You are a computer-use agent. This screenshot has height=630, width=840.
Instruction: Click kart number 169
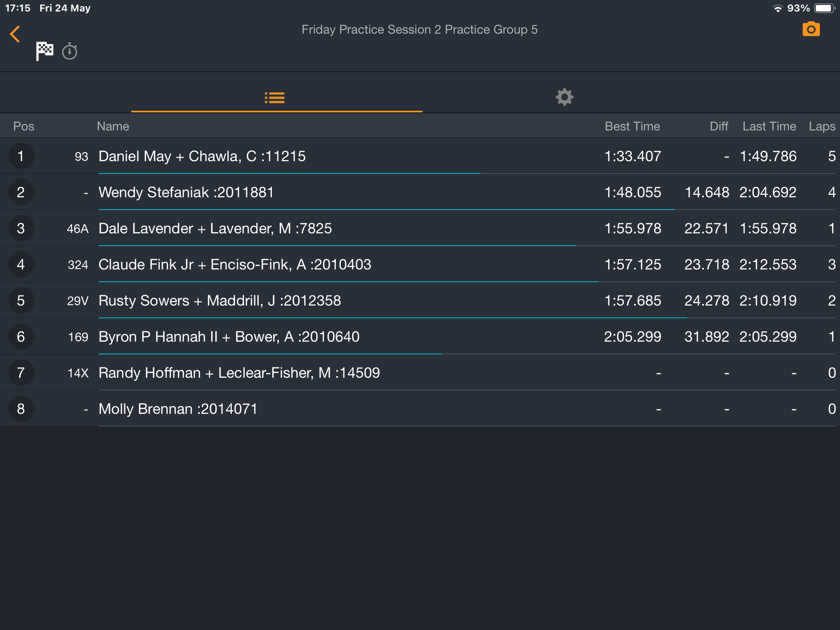(x=78, y=337)
